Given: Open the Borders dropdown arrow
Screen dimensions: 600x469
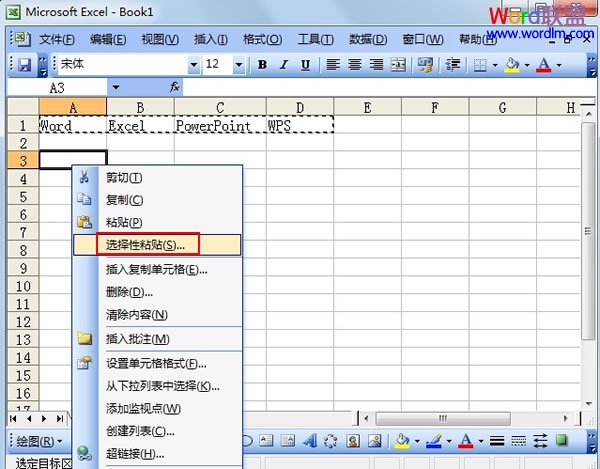Looking at the screenshot, I should [x=495, y=65].
